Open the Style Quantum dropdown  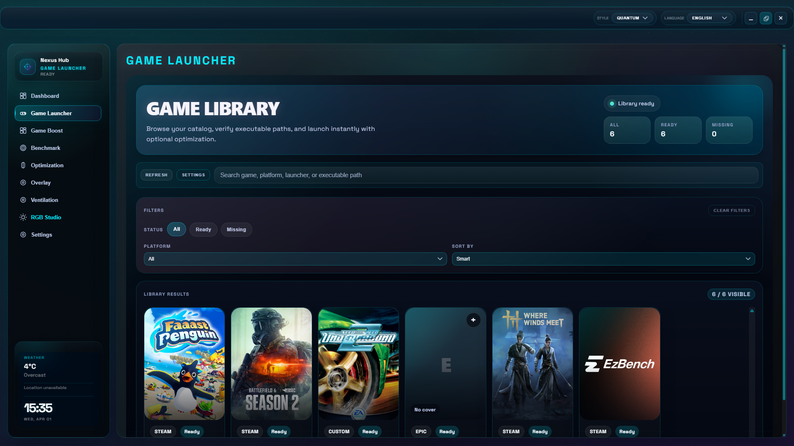coord(632,18)
